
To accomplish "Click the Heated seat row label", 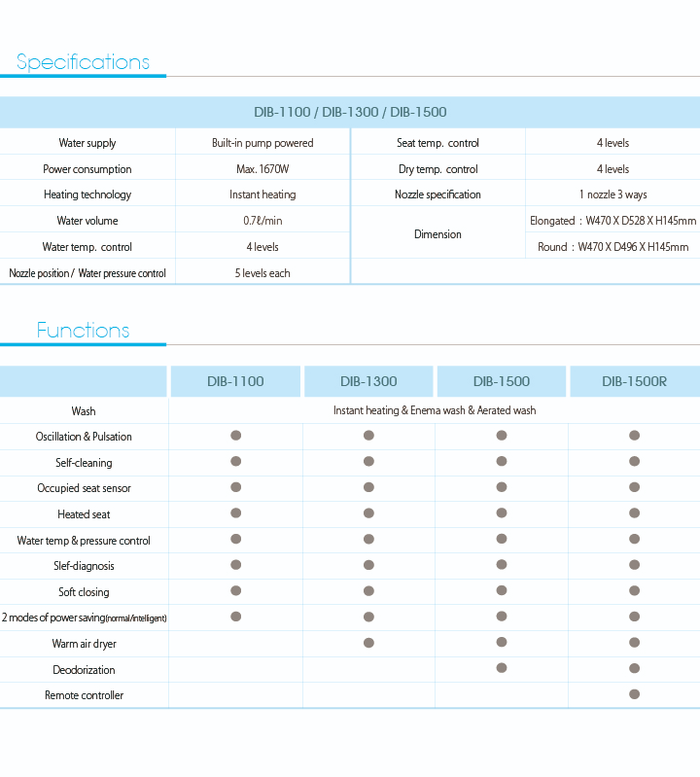I will pos(84,514).
